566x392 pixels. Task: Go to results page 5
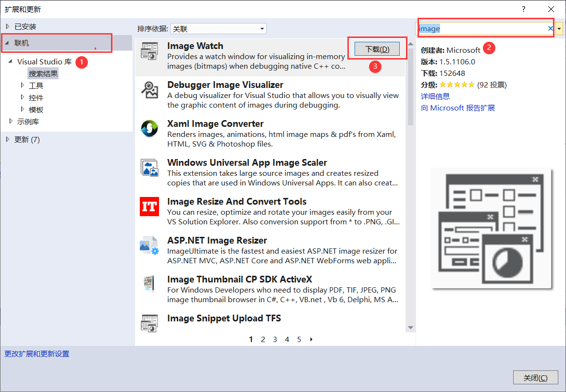(299, 339)
